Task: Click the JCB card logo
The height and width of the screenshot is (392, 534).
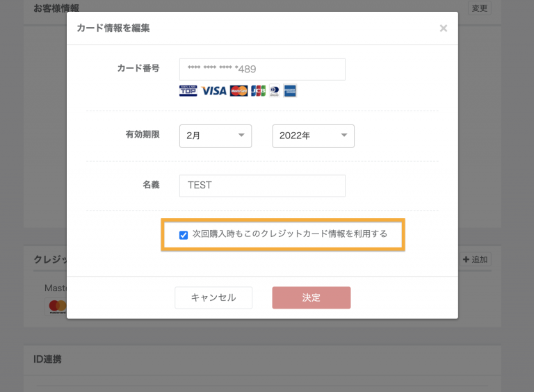Action: [258, 90]
